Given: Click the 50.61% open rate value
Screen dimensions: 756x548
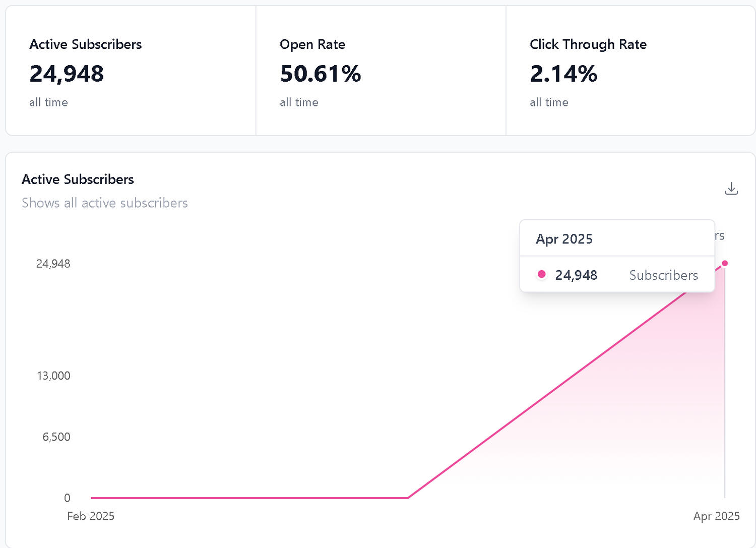Looking at the screenshot, I should [321, 74].
